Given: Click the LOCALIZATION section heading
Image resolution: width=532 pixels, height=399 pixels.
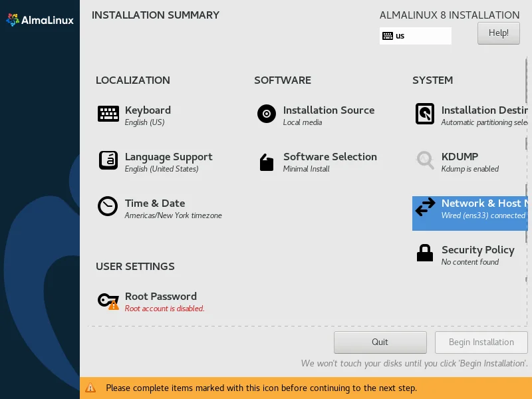Looking at the screenshot, I should coord(132,80).
